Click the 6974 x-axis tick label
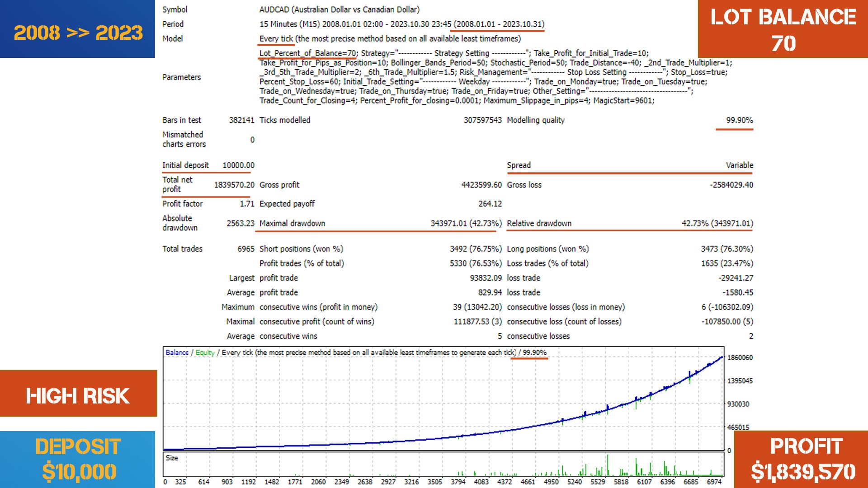 pyautogui.click(x=714, y=482)
